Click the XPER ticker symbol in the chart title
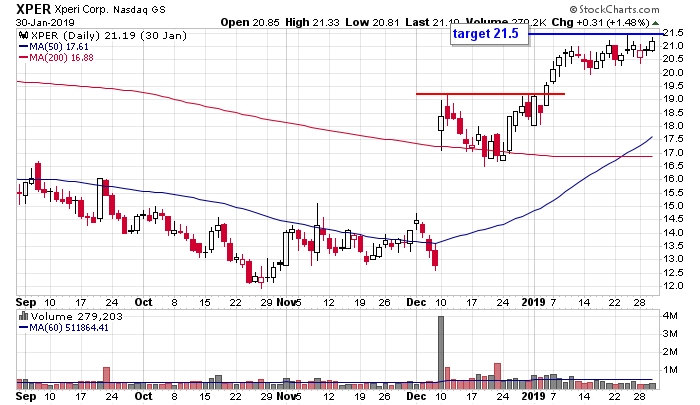The image size is (700, 405). [33, 9]
